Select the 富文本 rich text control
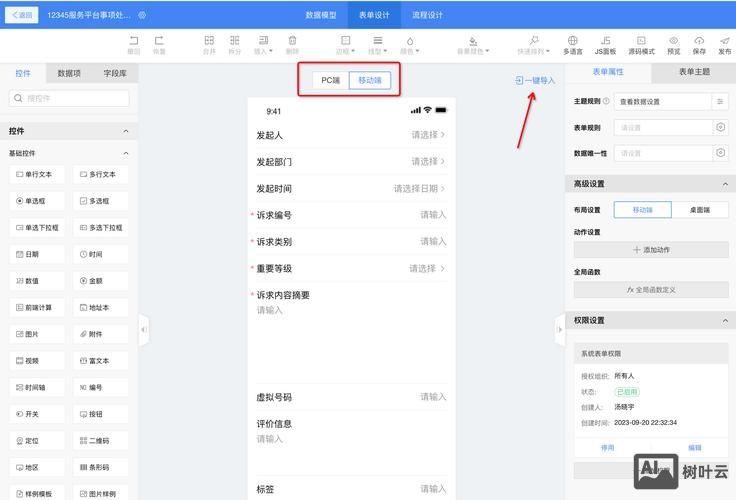This screenshot has height=500, width=736. [100, 361]
